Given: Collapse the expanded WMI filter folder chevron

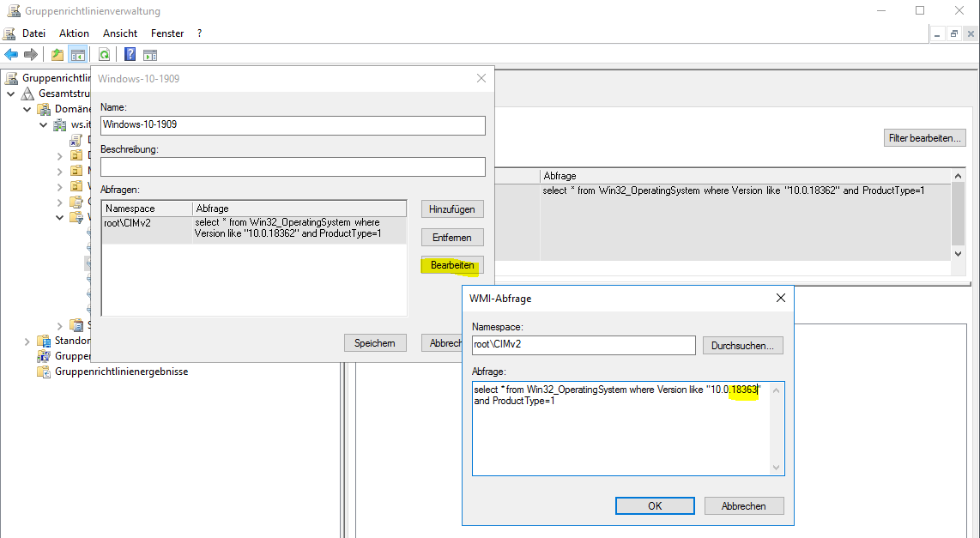Looking at the screenshot, I should click(x=59, y=217).
